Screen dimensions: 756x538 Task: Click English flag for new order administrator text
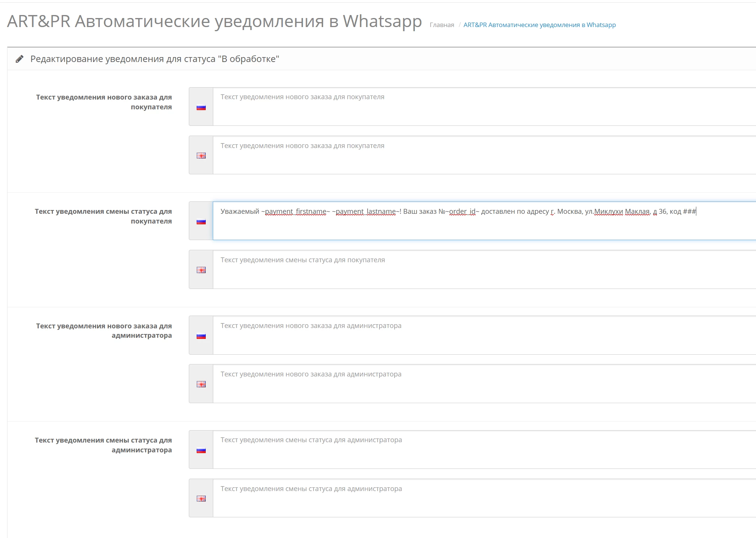click(x=201, y=384)
